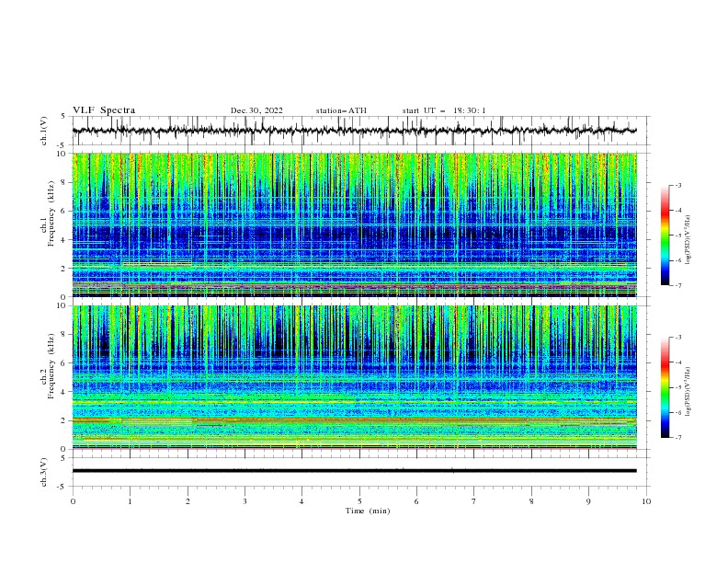Click the "ch.3(V)" axis label
Viewport: 728px width, 563px height.
(x=44, y=472)
